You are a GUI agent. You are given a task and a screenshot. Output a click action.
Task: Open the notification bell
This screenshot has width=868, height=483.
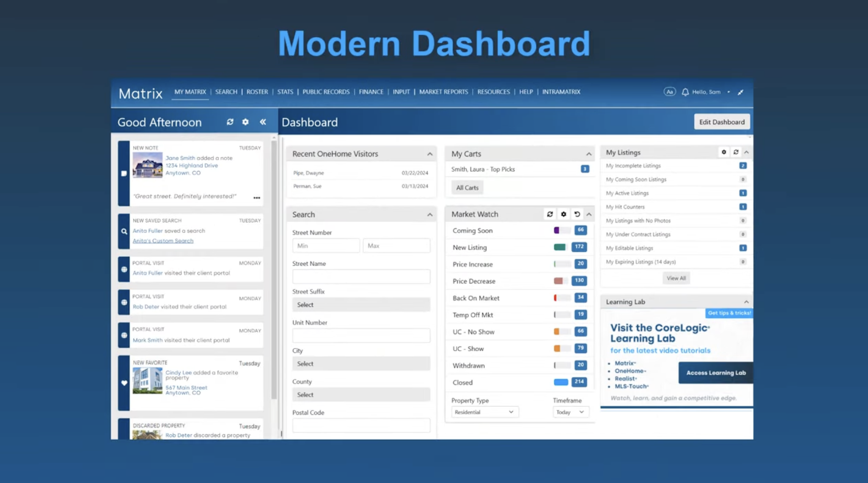coord(685,92)
